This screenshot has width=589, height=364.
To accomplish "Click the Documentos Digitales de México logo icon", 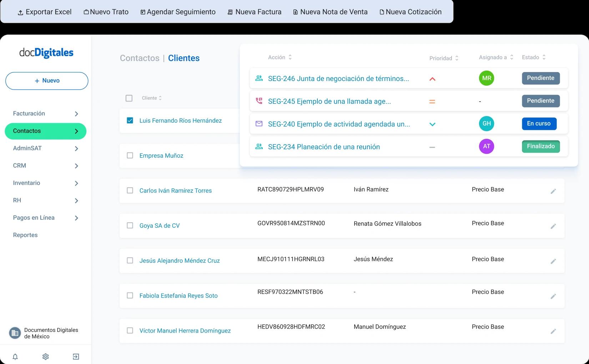I will [14, 333].
